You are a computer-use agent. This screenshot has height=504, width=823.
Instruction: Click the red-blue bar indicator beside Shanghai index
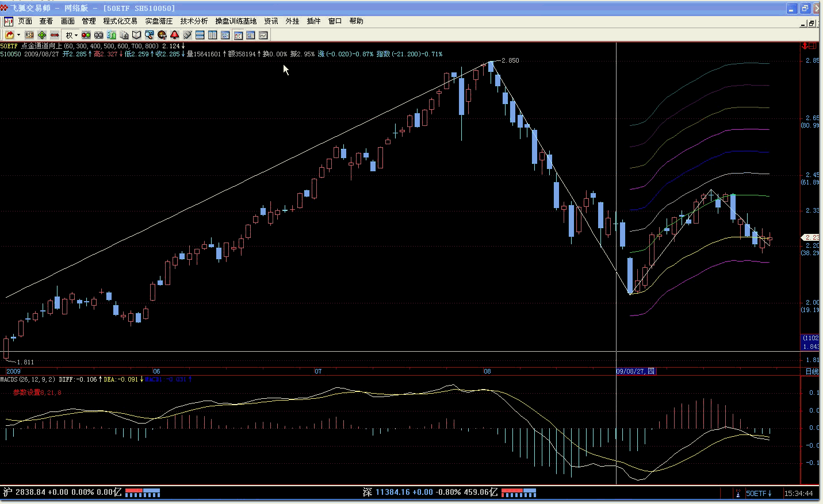point(143,493)
